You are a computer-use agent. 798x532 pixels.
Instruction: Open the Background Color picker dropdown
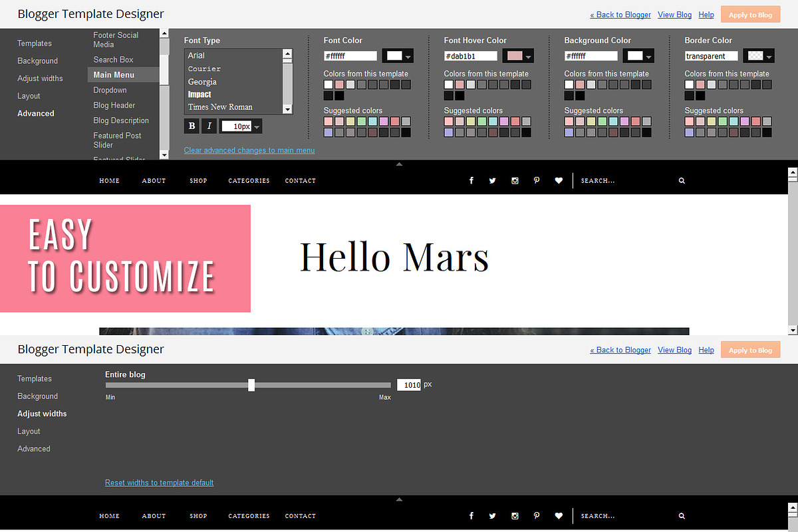coord(638,56)
